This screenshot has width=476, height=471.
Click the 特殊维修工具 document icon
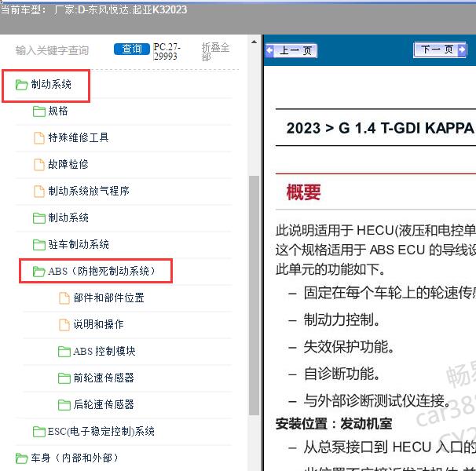(38, 138)
